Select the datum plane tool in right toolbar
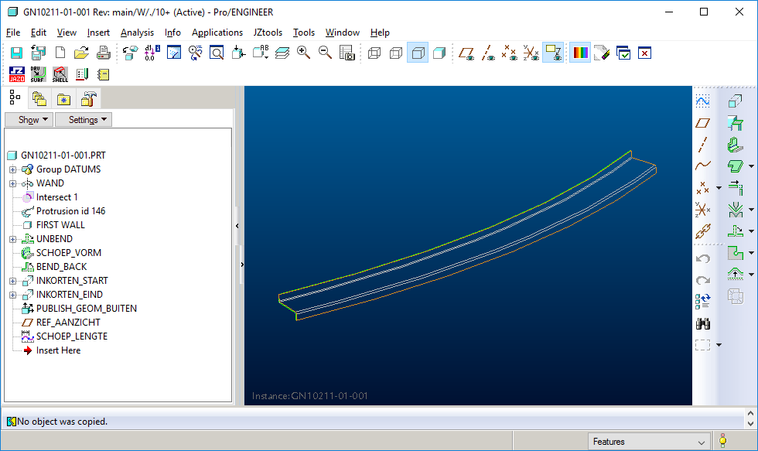The width and height of the screenshot is (758, 451). 703,122
